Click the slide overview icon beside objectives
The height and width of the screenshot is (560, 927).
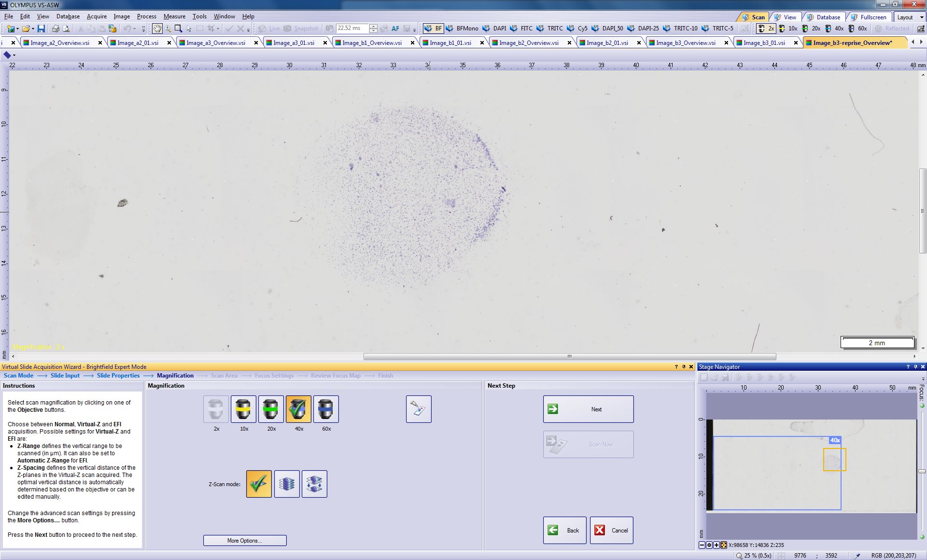419,409
